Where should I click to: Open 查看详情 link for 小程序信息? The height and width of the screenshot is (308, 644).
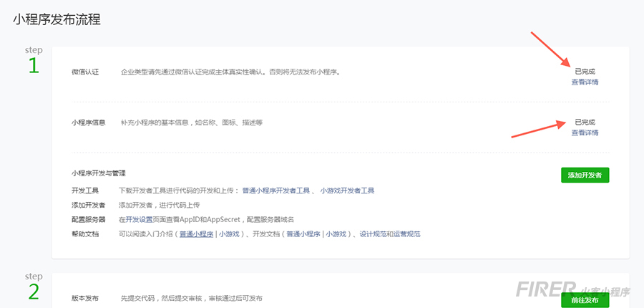tap(585, 133)
